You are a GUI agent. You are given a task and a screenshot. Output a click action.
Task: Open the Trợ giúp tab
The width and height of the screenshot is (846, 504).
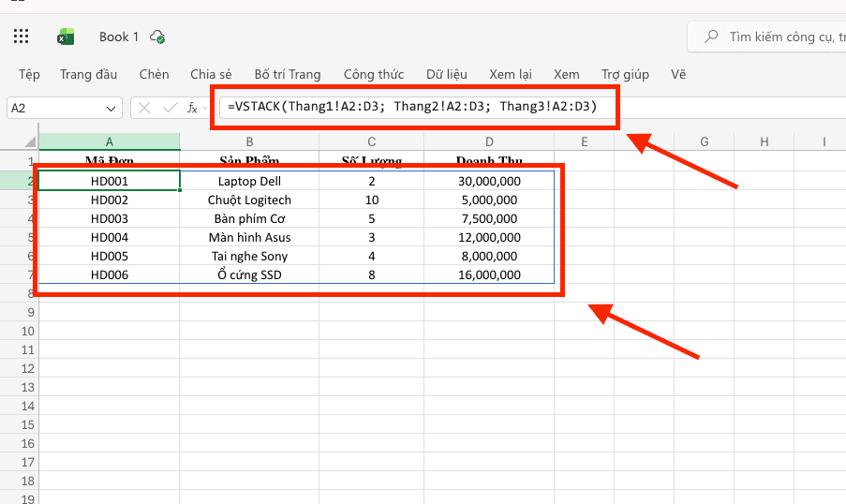tap(625, 74)
